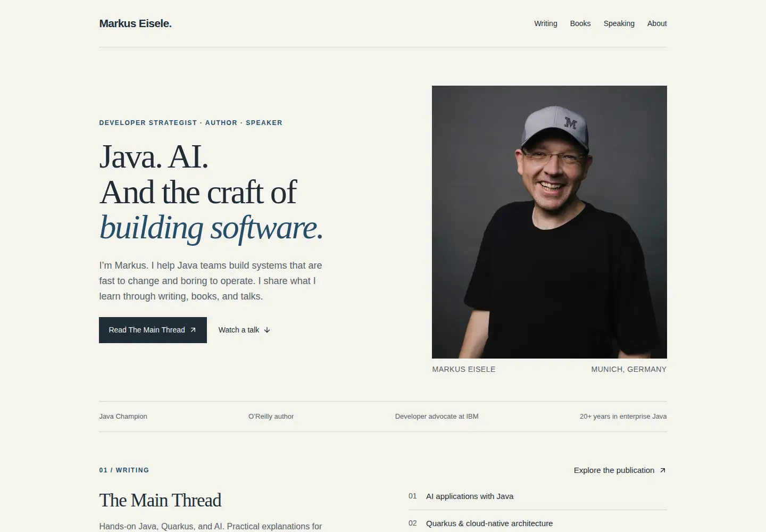Go to the Speaking nav item

coord(619,23)
